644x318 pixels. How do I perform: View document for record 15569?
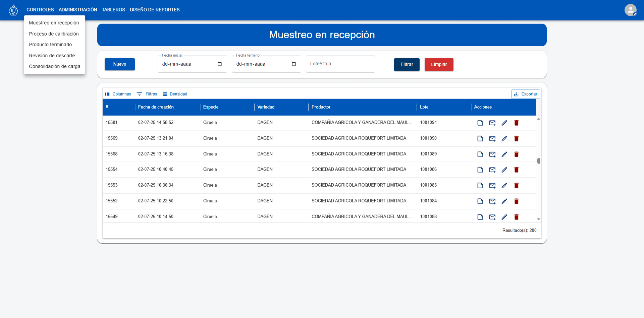(480, 138)
